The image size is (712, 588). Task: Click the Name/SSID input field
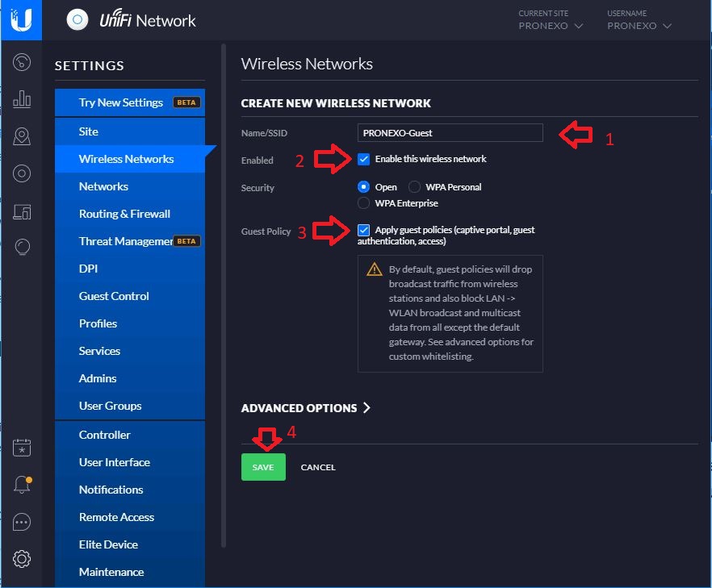[450, 133]
